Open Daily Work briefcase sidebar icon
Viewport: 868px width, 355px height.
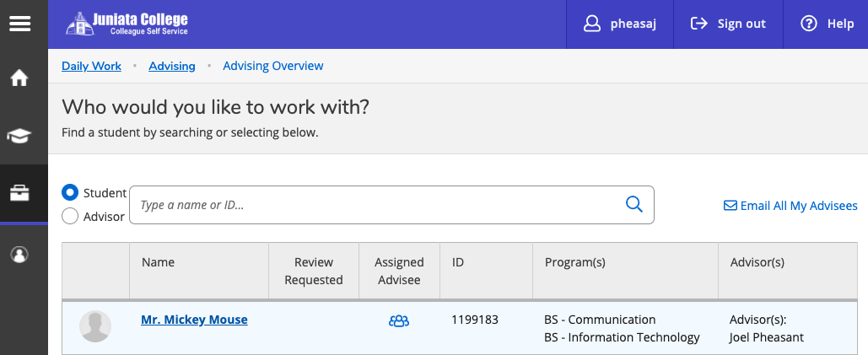point(20,193)
